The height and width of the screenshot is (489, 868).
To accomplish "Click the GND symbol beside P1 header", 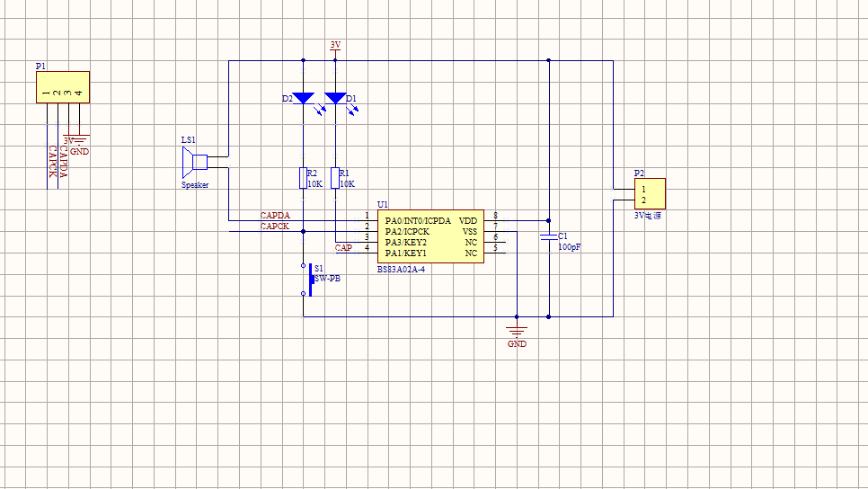I will [x=80, y=145].
